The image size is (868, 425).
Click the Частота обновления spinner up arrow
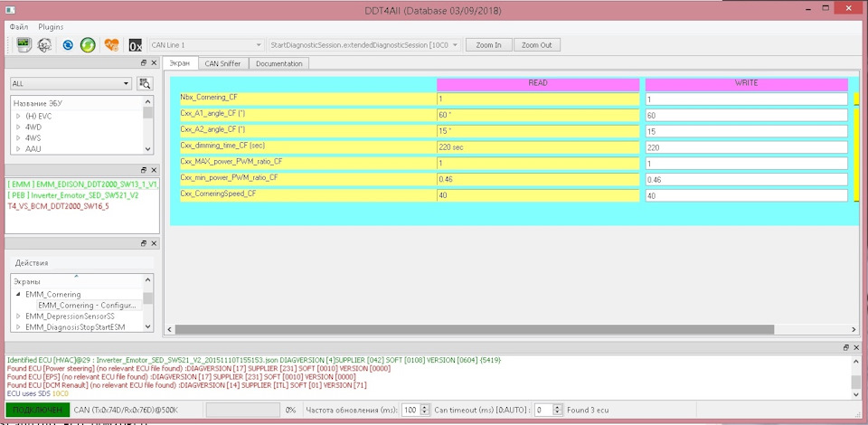pos(425,407)
